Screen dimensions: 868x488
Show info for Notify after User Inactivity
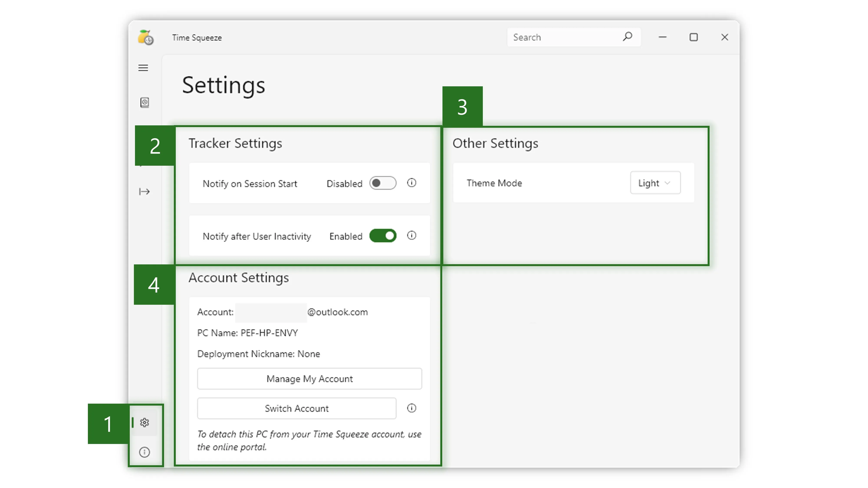click(411, 235)
